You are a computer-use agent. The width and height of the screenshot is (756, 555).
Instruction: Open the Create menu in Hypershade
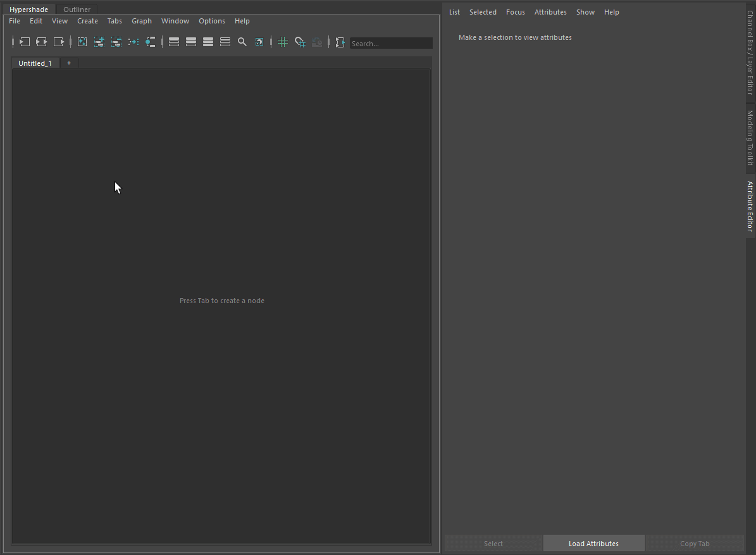tap(87, 22)
